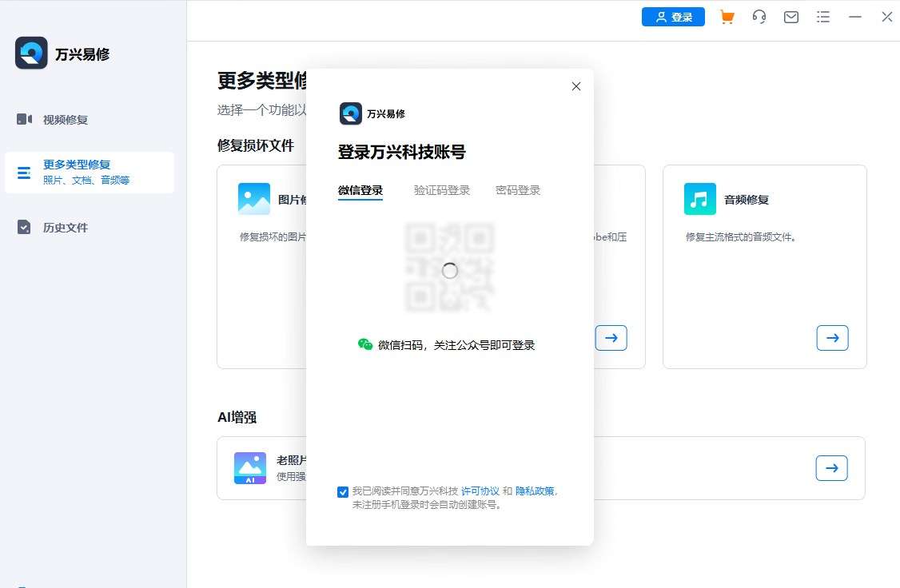Open customer support headset icon

759,18
